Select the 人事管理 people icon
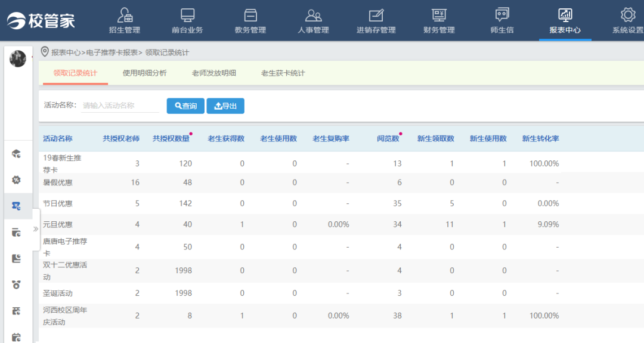Screen dimensions: 644x343 point(313,16)
